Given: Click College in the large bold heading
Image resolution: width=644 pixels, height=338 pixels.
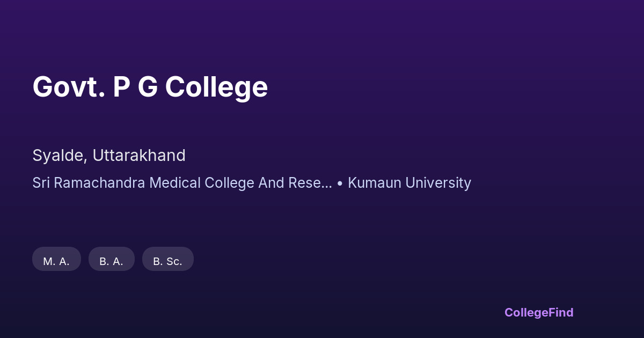Looking at the screenshot, I should (216, 86).
